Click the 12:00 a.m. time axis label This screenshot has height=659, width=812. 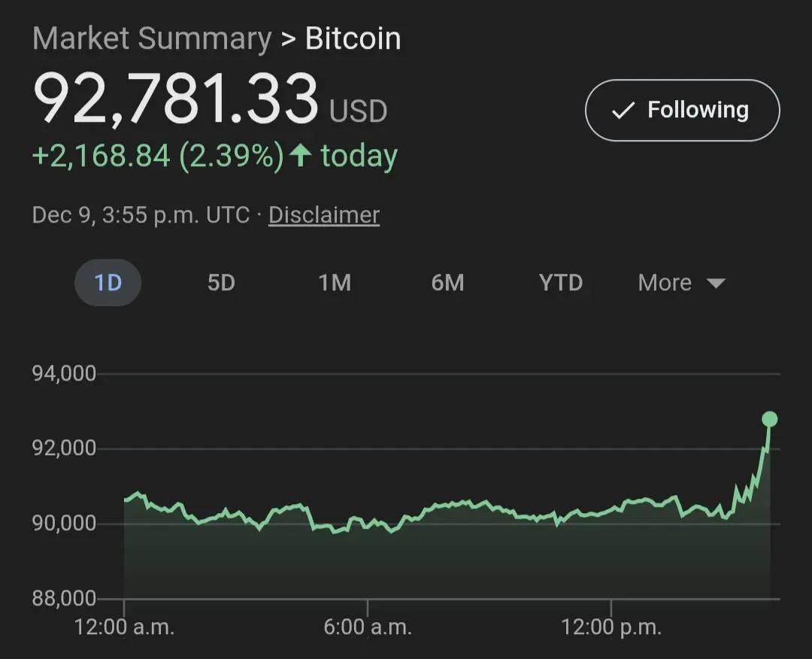point(124,627)
